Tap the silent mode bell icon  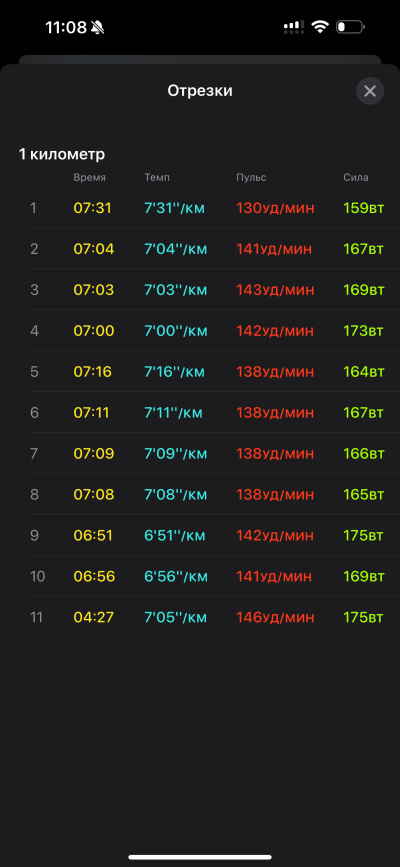(x=97, y=27)
